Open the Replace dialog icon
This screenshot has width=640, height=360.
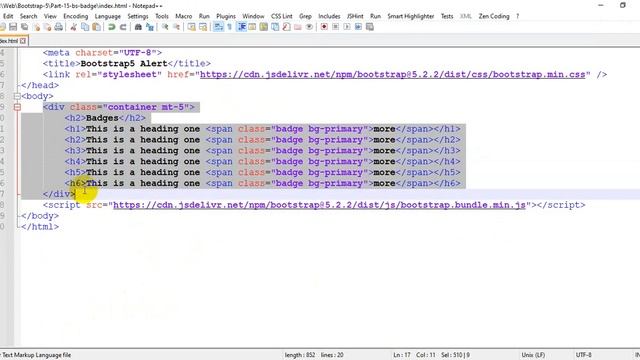(150, 27)
